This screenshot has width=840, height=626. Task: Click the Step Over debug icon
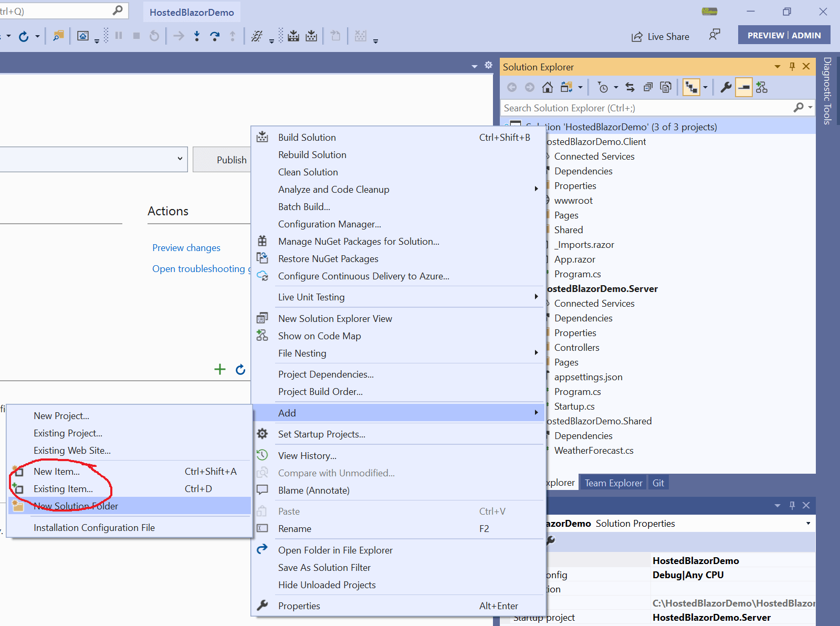(215, 36)
